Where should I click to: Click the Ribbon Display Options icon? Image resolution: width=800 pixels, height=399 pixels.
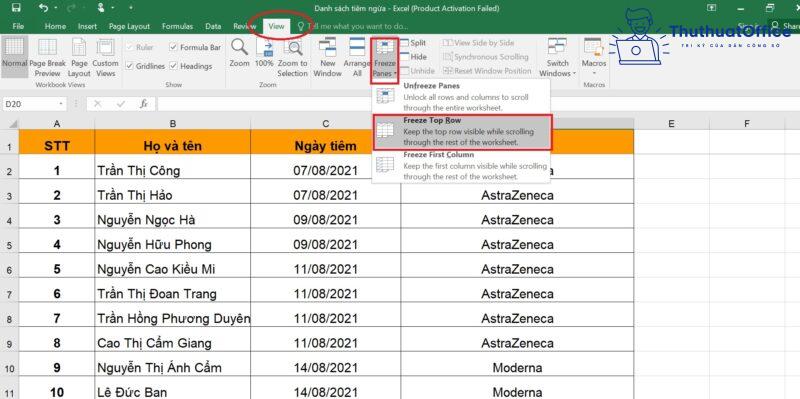pyautogui.click(x=711, y=8)
